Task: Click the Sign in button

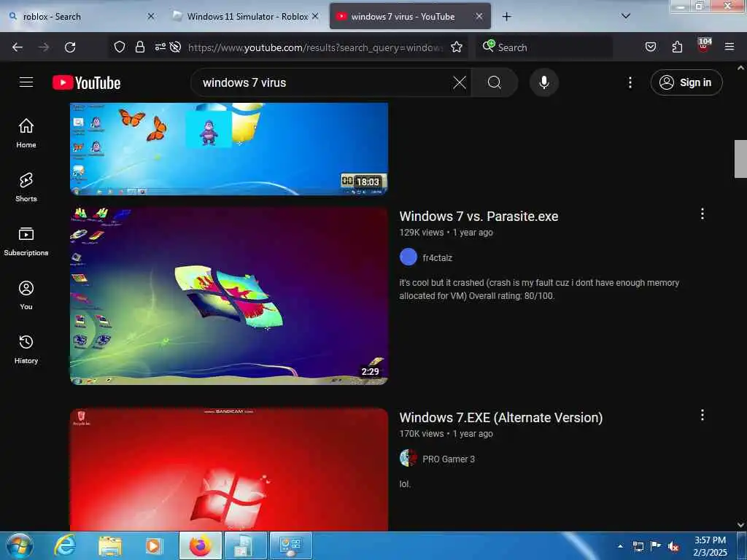Action: (686, 82)
